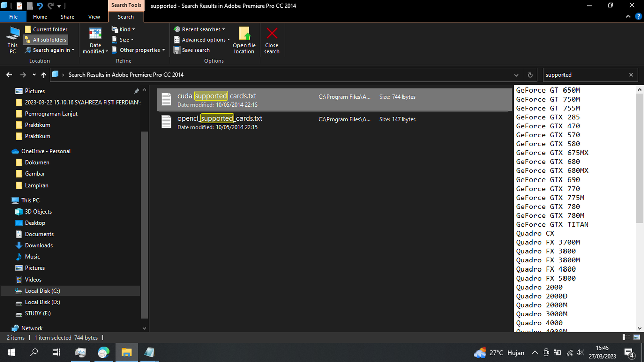Open Recent searches dropdown

pyautogui.click(x=200, y=29)
